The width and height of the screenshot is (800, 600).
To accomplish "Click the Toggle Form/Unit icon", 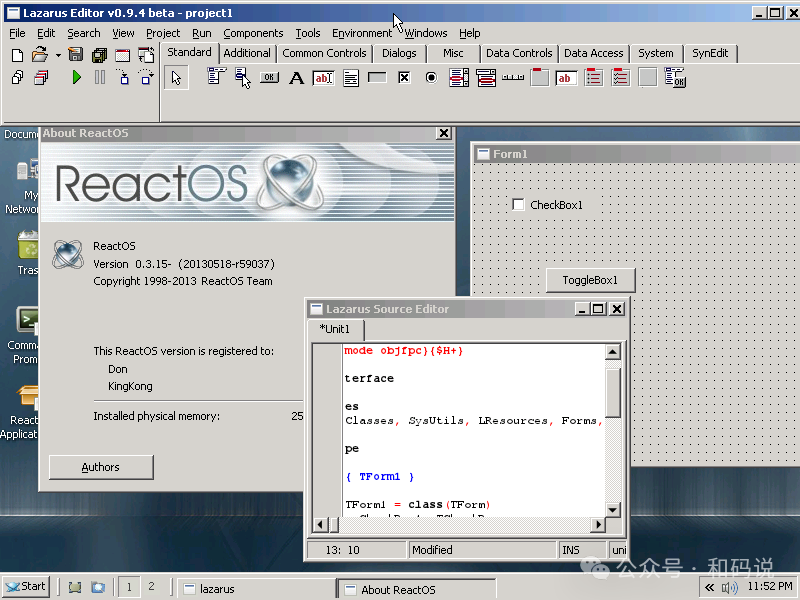I will click(x=146, y=55).
